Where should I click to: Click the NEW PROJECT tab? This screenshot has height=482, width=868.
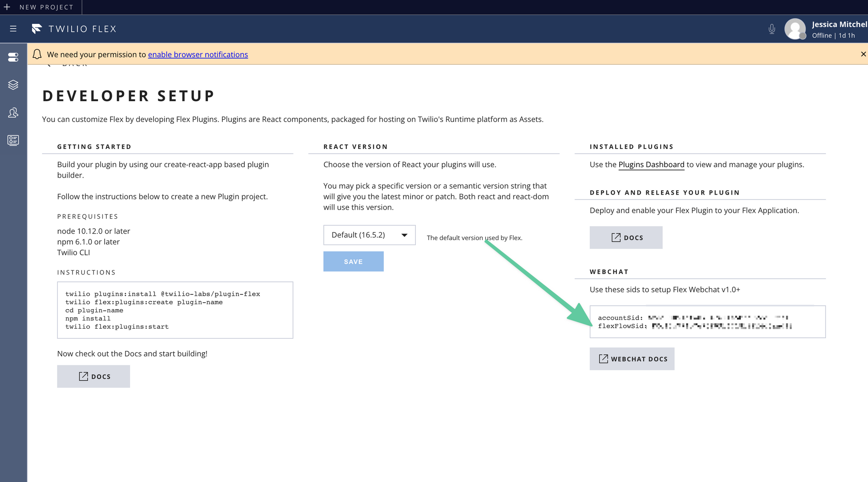click(41, 7)
